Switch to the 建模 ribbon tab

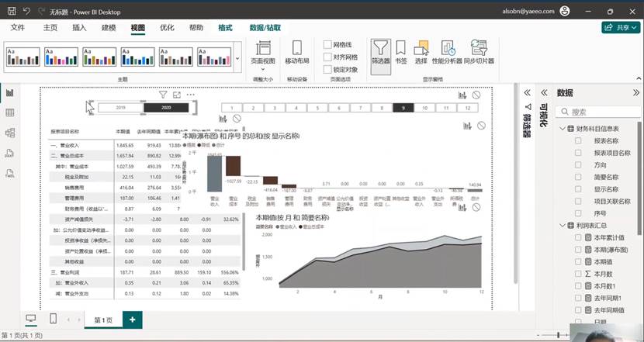point(109,27)
